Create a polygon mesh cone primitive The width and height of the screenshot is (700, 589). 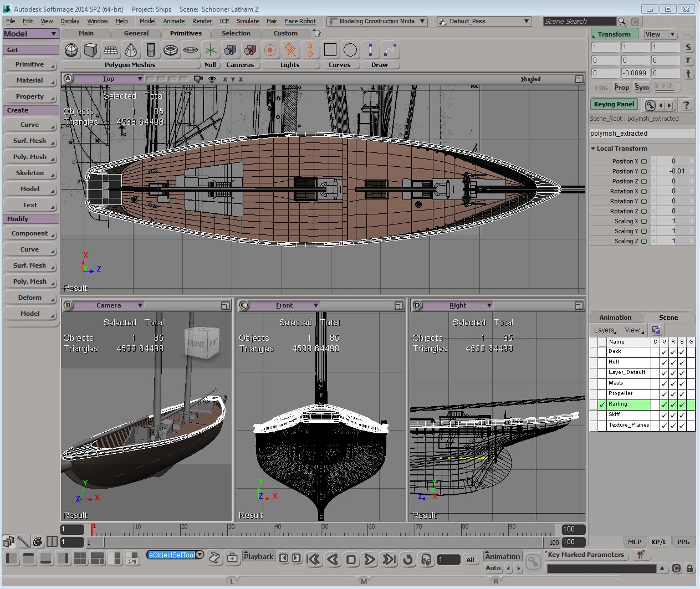click(x=131, y=50)
